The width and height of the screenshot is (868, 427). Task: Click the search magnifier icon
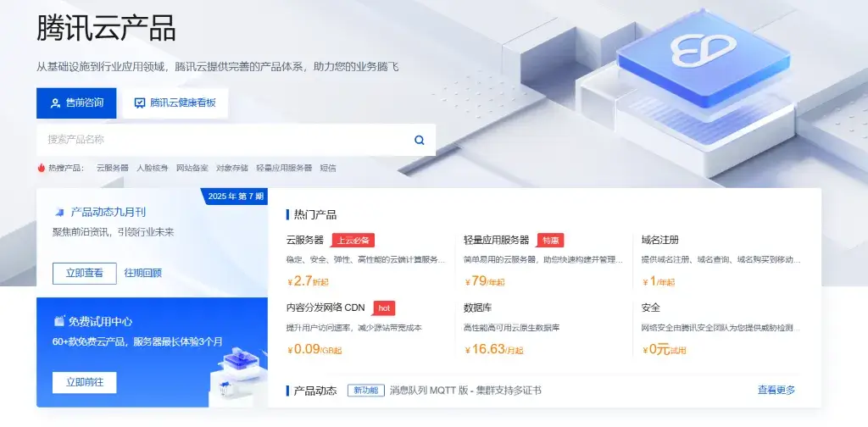click(x=419, y=140)
